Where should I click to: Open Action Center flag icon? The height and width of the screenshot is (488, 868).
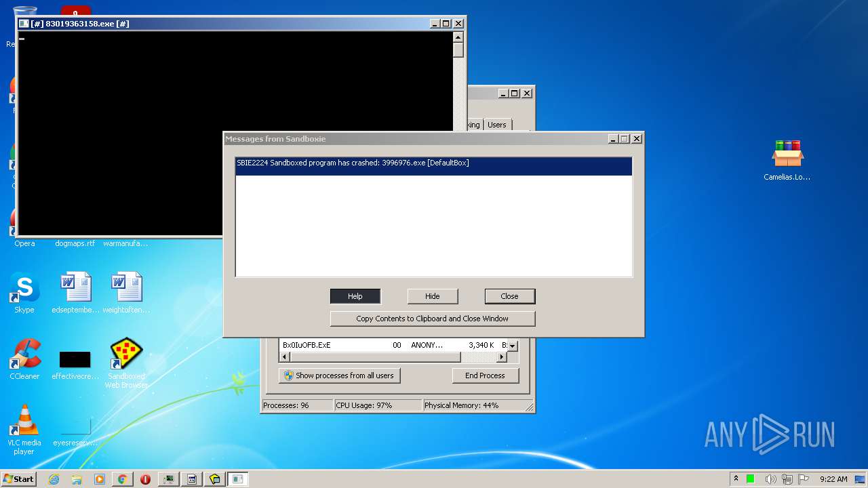804,479
